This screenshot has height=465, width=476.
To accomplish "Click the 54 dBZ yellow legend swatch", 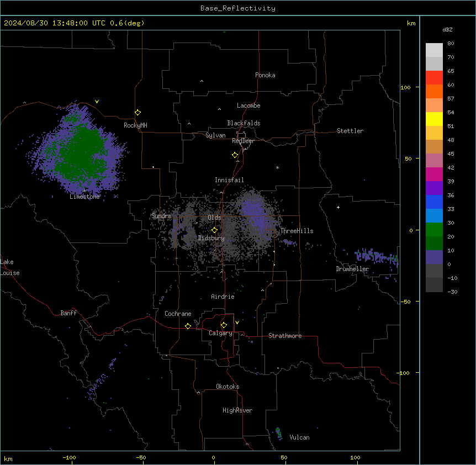I will coord(434,119).
